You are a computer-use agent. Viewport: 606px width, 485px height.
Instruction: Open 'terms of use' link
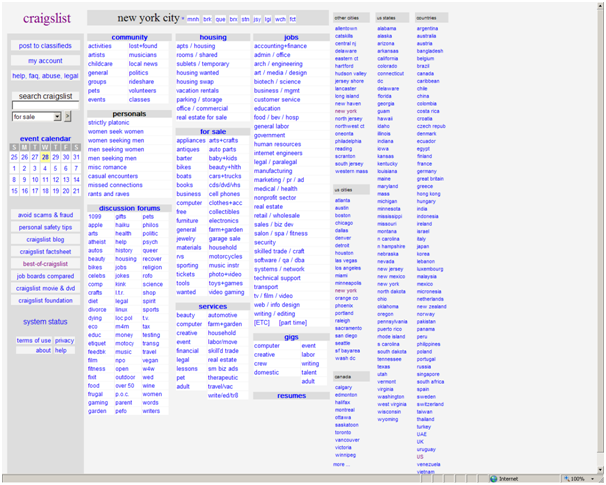pyautogui.click(x=34, y=340)
